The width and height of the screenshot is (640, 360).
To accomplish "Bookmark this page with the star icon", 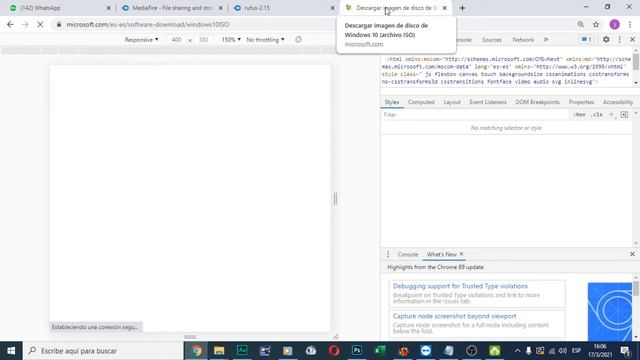I will click(596, 24).
